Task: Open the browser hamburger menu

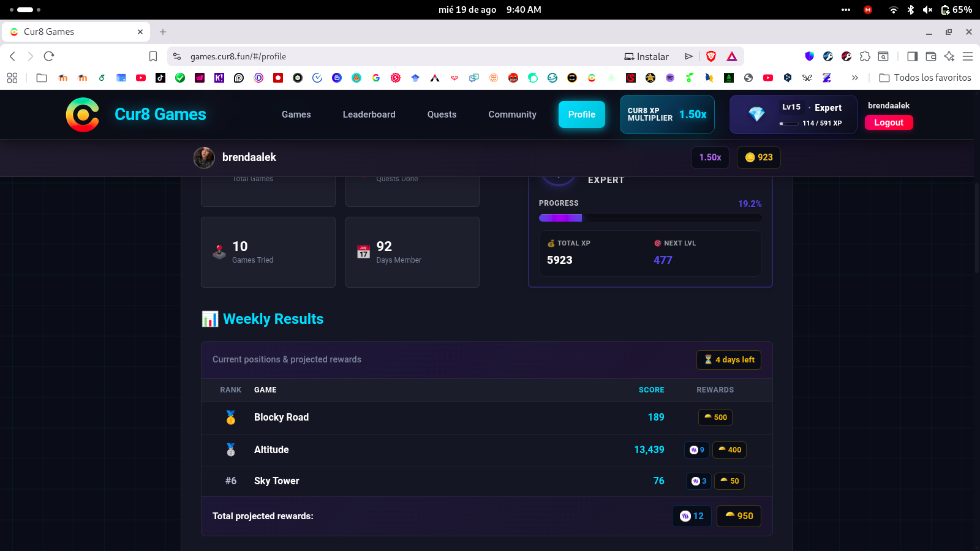Action: point(968,56)
